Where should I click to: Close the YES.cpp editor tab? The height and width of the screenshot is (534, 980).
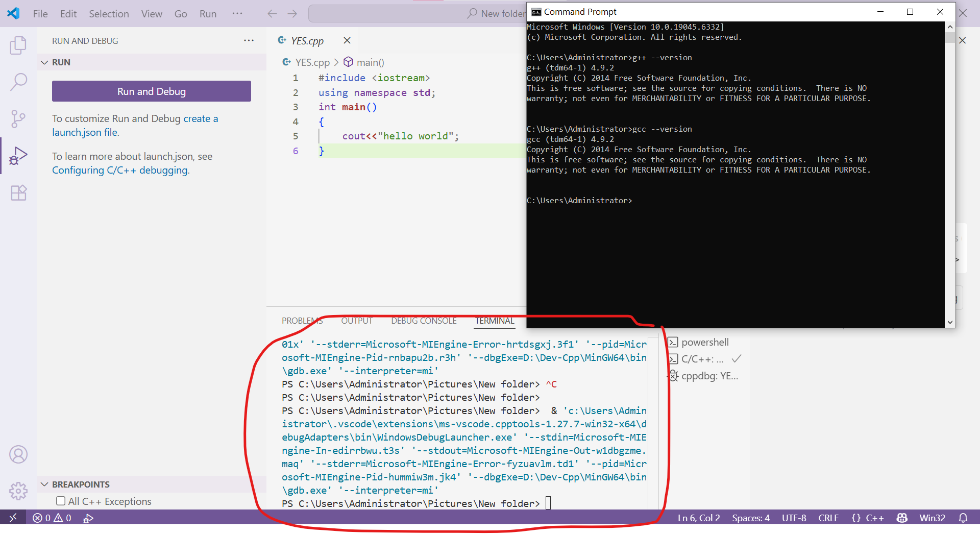click(x=347, y=41)
